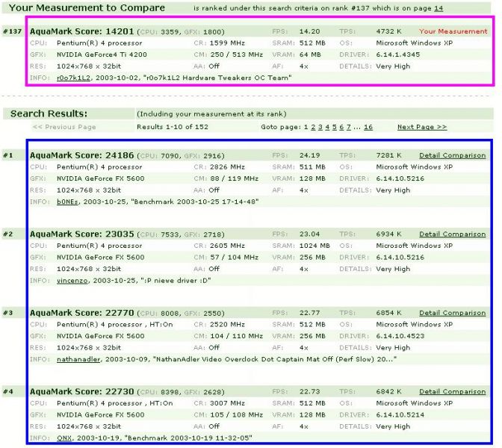Click 1024 MB SRAM value
This screenshot has height=448, width=502.
pyautogui.click(x=314, y=246)
